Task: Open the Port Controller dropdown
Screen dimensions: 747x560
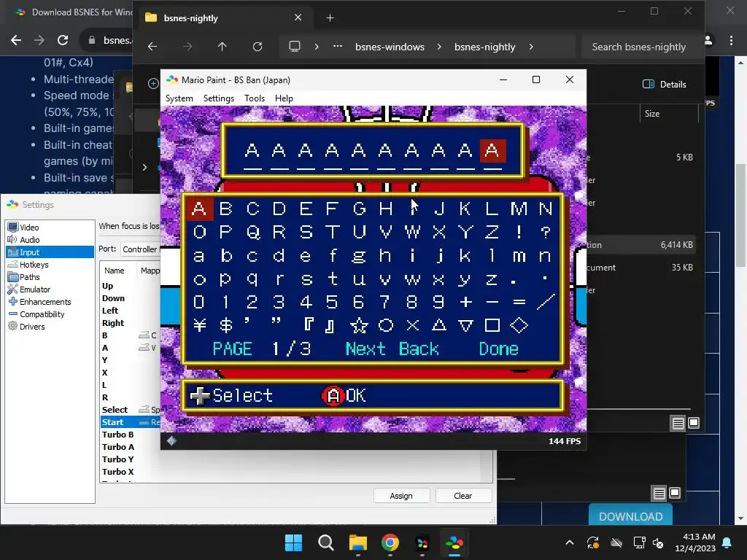Action: [139, 249]
